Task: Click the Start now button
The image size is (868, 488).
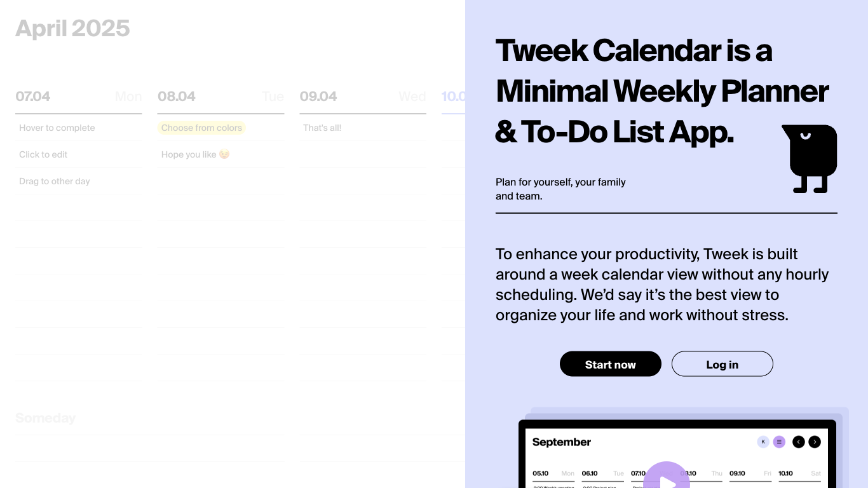Action: (x=611, y=364)
